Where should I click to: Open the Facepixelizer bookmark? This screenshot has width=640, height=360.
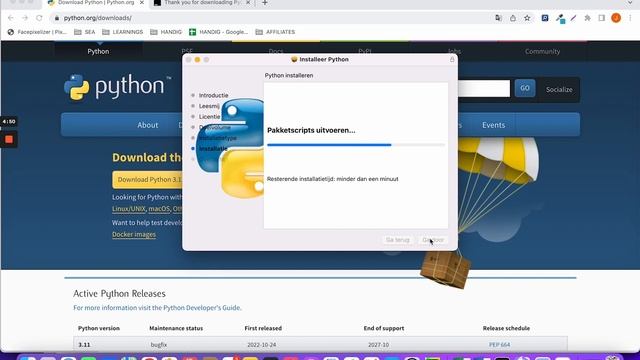pos(37,32)
